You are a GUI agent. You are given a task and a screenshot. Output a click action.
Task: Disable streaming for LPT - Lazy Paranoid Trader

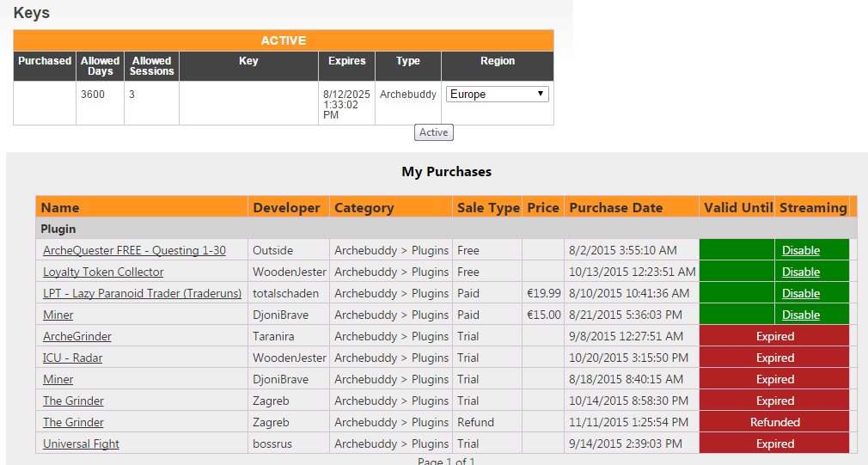pyautogui.click(x=800, y=293)
